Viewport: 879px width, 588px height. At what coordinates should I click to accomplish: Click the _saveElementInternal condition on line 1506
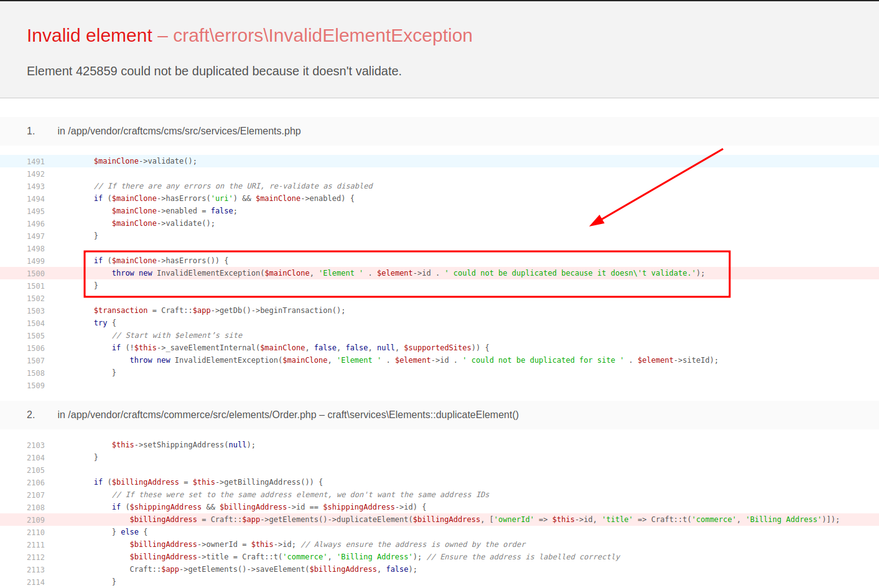pyautogui.click(x=299, y=347)
